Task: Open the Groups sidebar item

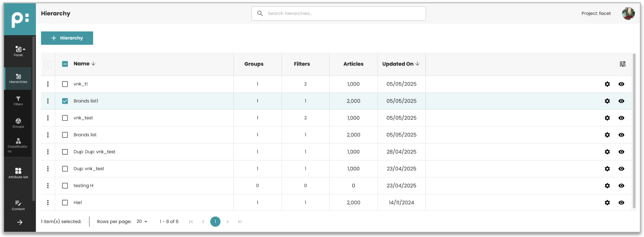Action: (18, 123)
